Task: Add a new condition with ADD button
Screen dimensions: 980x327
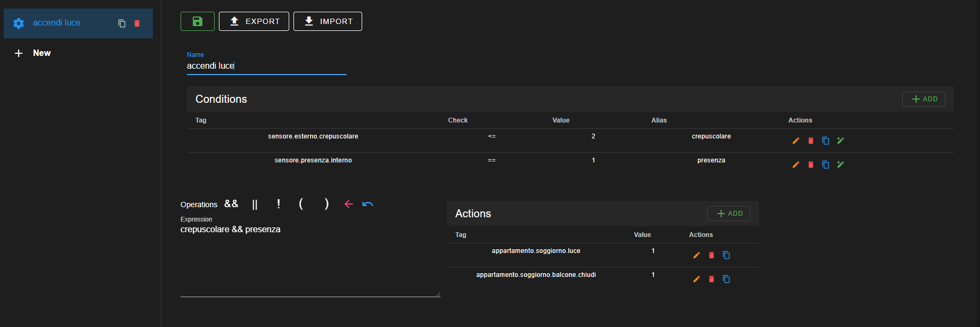Action: point(924,99)
